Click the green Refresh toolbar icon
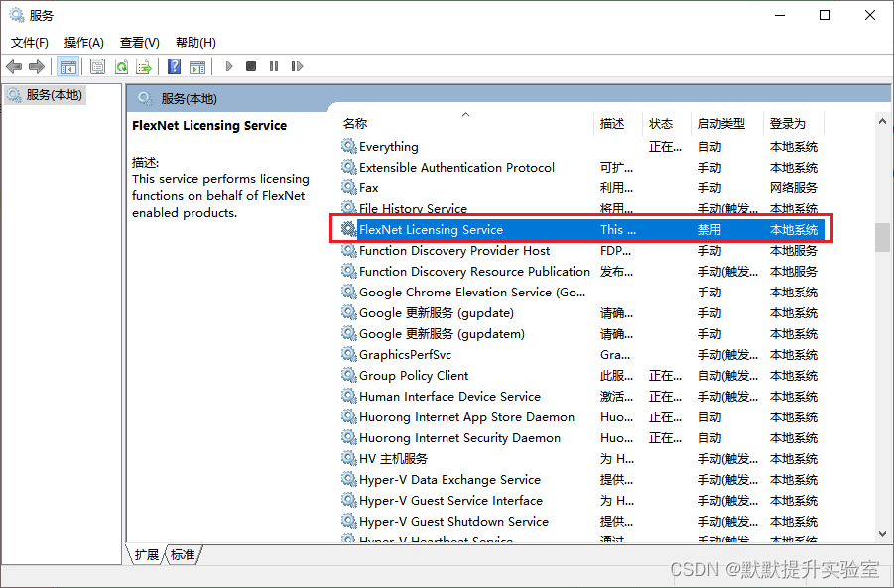Image resolution: width=894 pixels, height=588 pixels. 121,66
